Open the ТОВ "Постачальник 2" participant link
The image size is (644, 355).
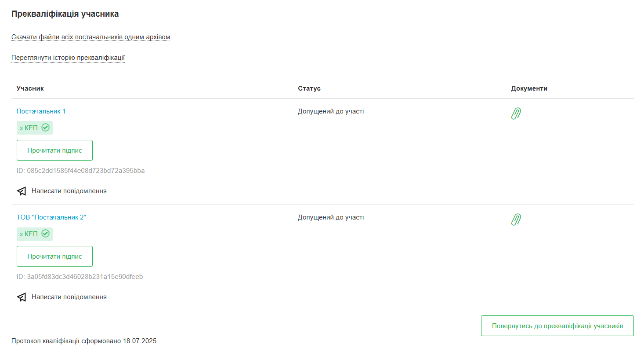(x=51, y=217)
